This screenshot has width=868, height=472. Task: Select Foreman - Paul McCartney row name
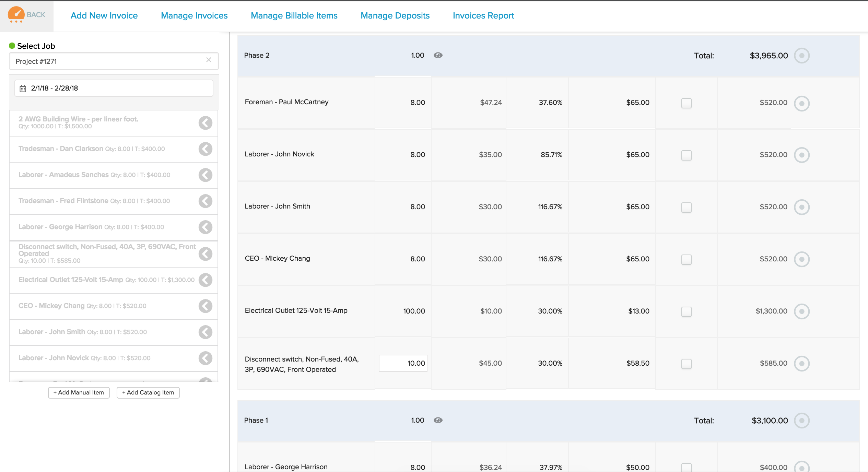[x=286, y=102]
